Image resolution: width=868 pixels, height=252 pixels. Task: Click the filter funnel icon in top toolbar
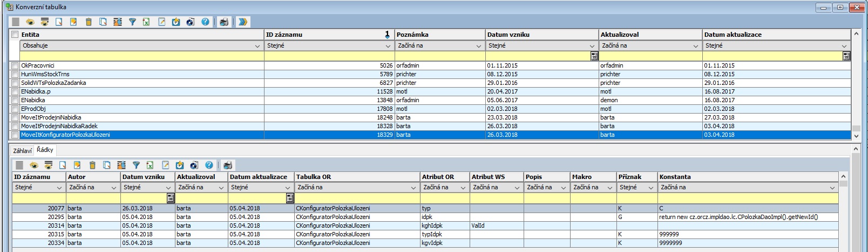[x=132, y=22]
